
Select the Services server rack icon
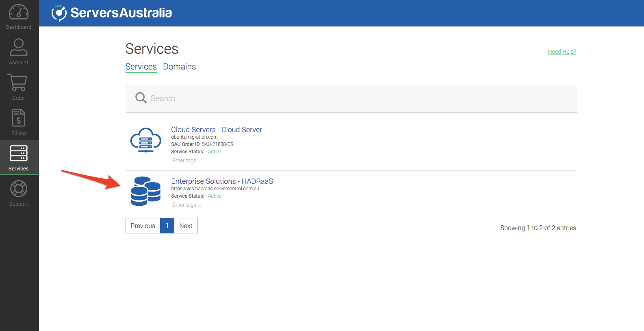[x=19, y=154]
